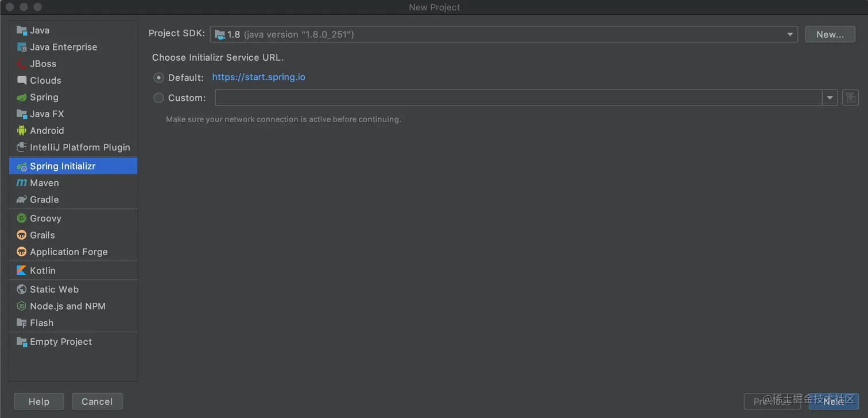Select the Node.js and NPM entry
Screen dimensions: 868x418
point(73,306)
